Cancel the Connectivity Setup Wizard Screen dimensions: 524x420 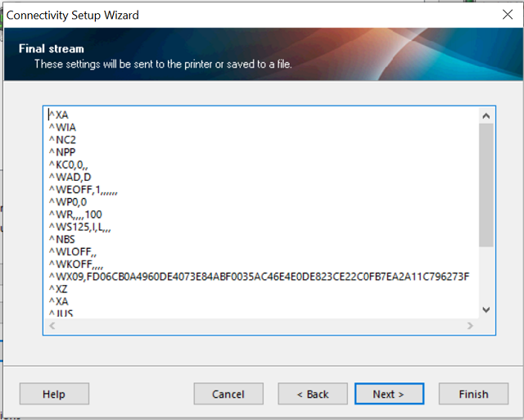click(228, 394)
